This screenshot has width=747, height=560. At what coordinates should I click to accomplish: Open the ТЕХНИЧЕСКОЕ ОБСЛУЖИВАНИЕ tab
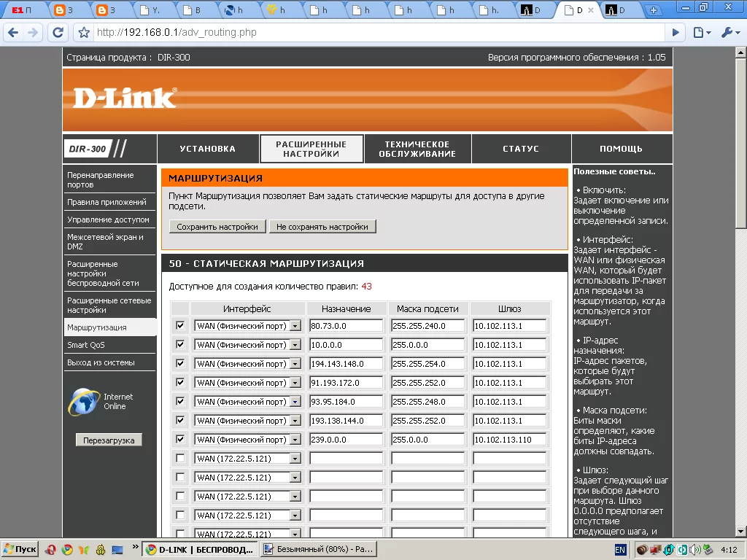417,149
